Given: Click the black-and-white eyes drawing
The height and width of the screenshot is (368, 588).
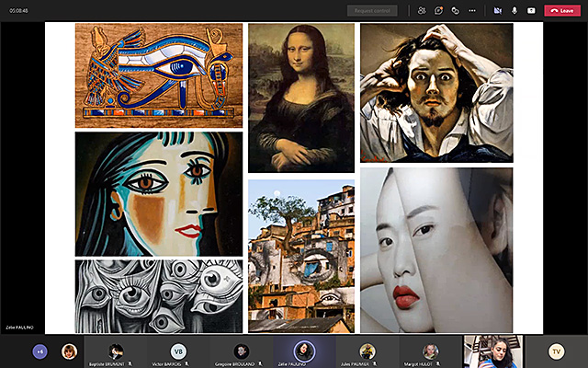Looking at the screenshot, I should (x=159, y=296).
